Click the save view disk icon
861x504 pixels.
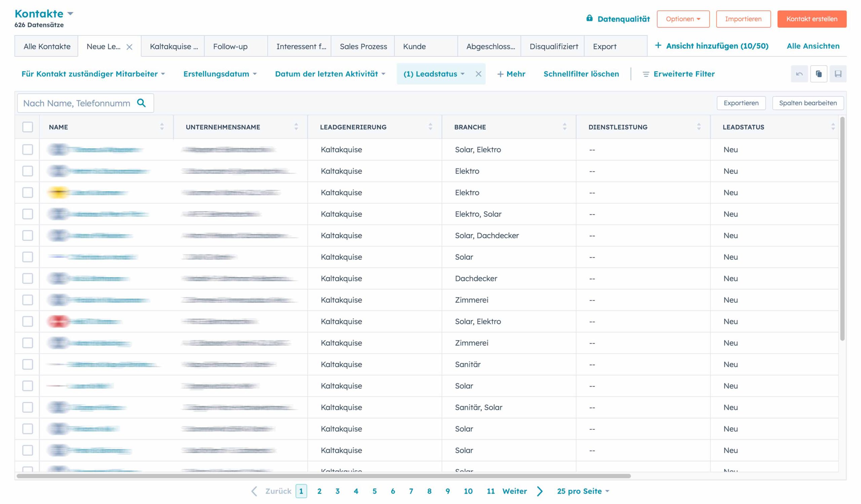coord(838,74)
